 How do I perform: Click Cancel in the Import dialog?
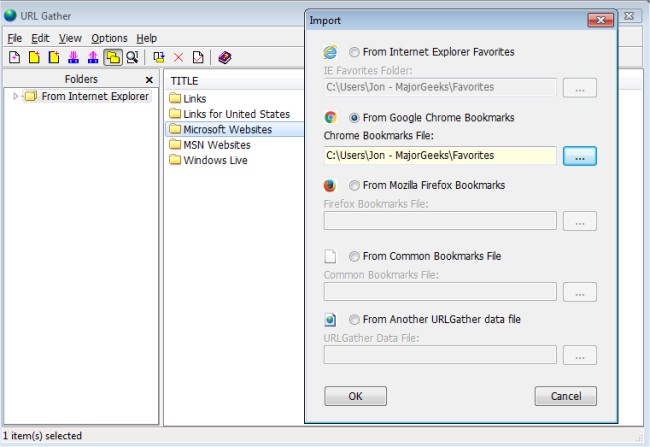tap(565, 396)
